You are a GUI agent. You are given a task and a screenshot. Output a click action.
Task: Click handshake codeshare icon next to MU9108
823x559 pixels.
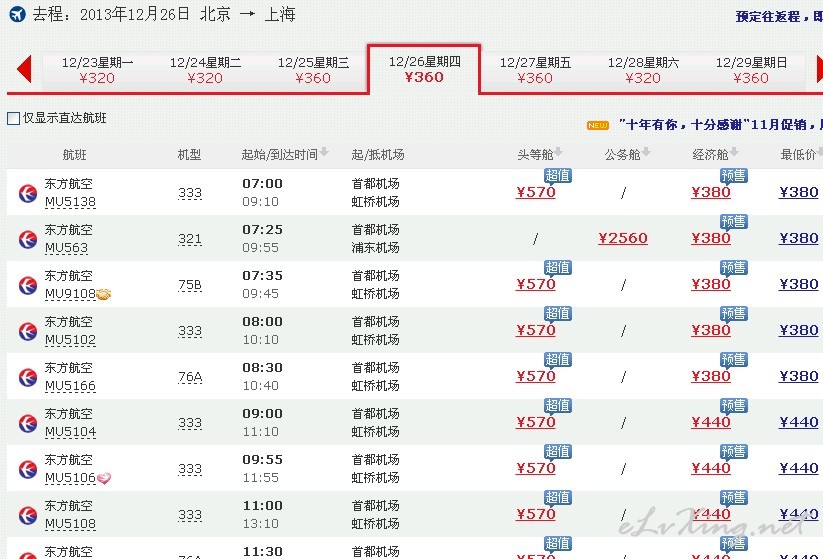pyautogui.click(x=104, y=294)
